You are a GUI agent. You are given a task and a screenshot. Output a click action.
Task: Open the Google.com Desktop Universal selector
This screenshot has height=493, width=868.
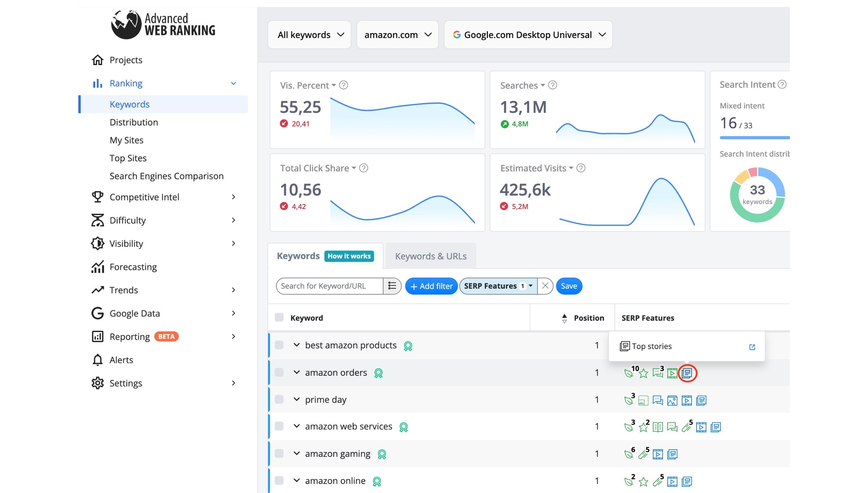[x=528, y=35]
